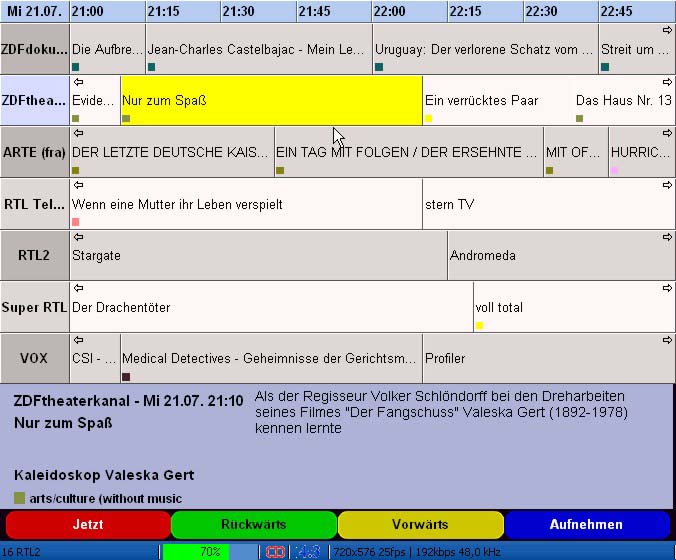Select the Stargate programme on RTL2
The image size is (676, 560).
point(258,255)
